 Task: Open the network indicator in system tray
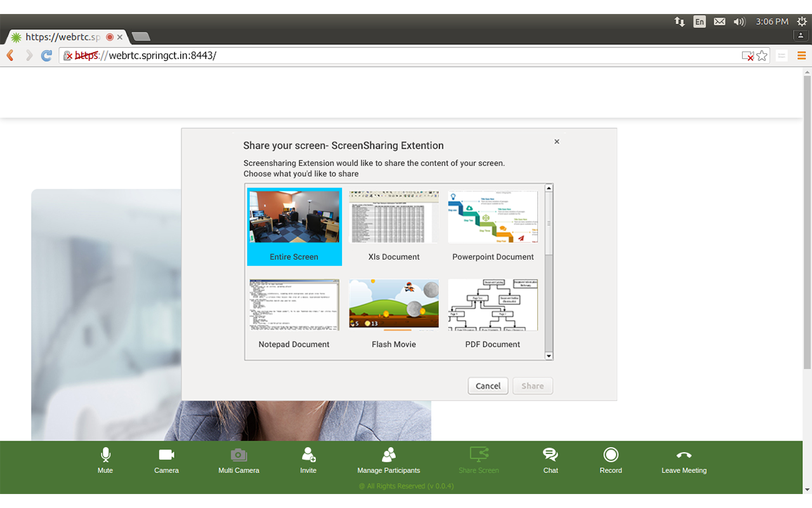pos(679,22)
